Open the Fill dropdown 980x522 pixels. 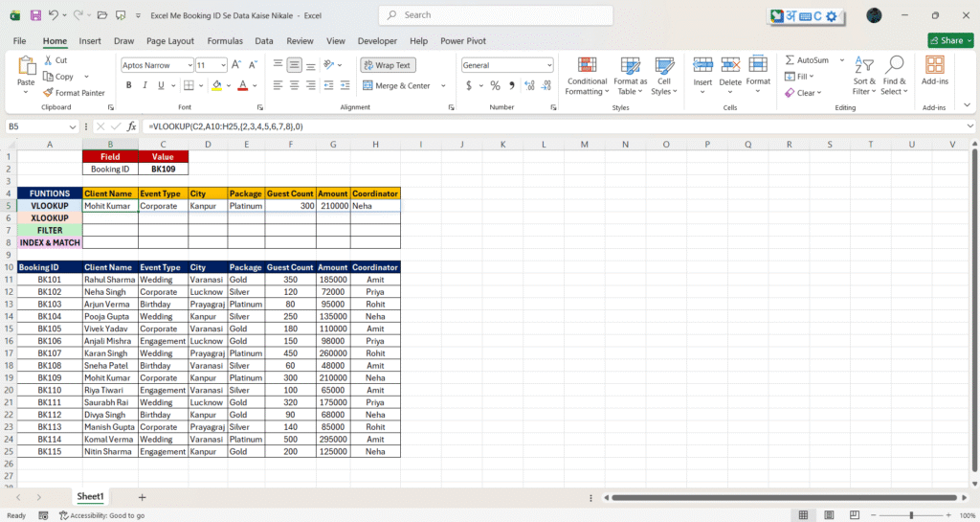tap(799, 77)
